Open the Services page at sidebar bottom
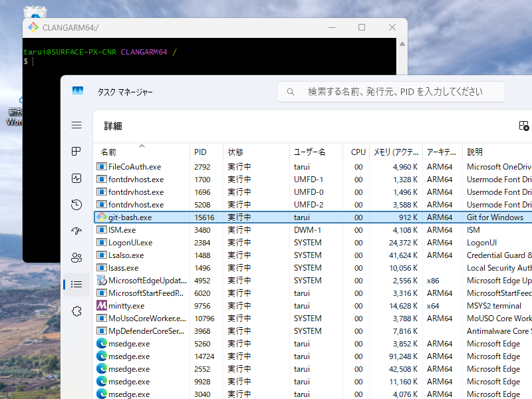Viewport: 532px width, 399px height. click(x=76, y=311)
